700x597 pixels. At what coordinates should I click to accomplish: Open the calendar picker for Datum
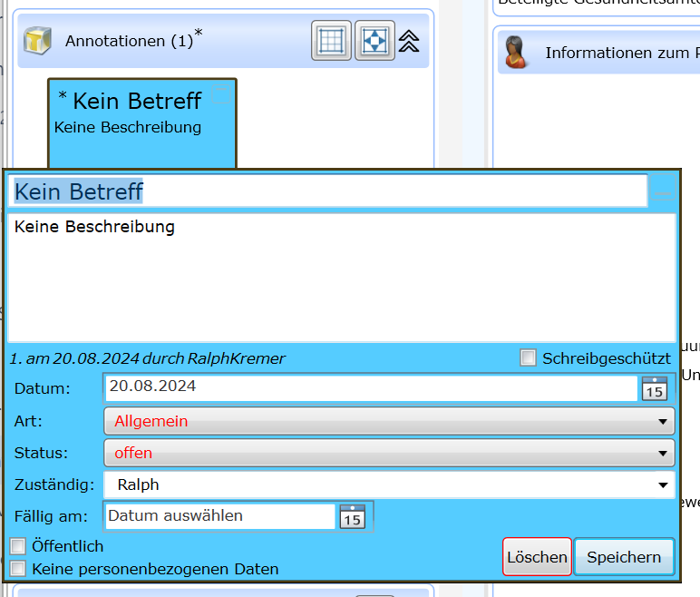coord(654,388)
